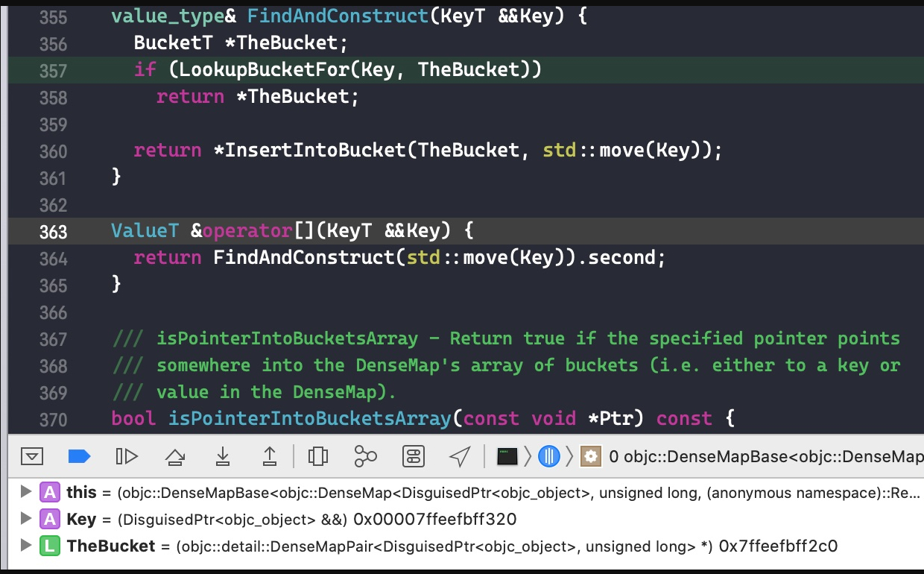Click the Step Out button
Screen dimensions: 924x574
pyautogui.click(x=270, y=456)
